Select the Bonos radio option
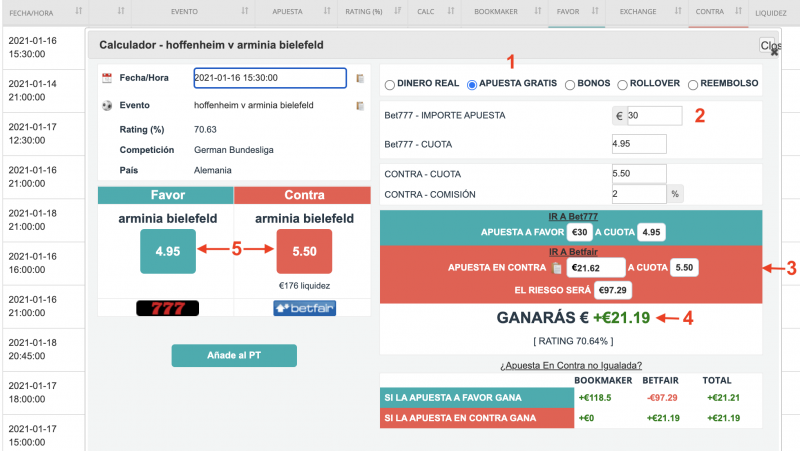This screenshot has width=800, height=451. tap(571, 85)
